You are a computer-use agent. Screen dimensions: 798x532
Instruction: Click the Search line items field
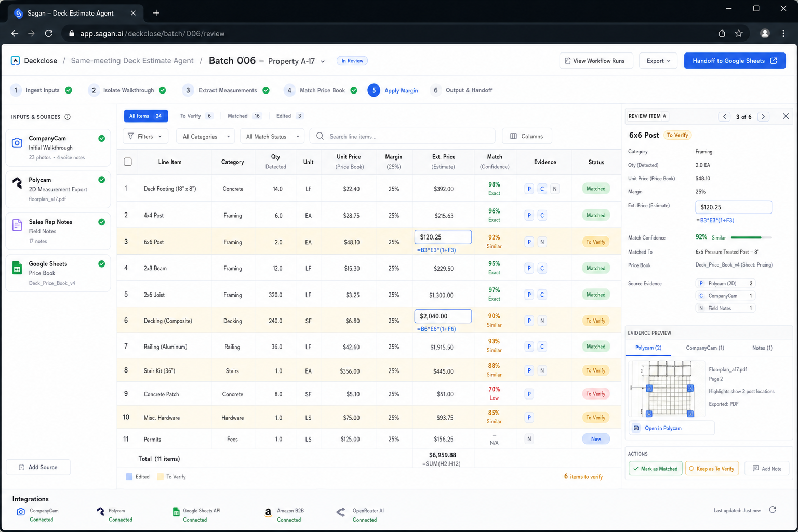(x=403, y=136)
